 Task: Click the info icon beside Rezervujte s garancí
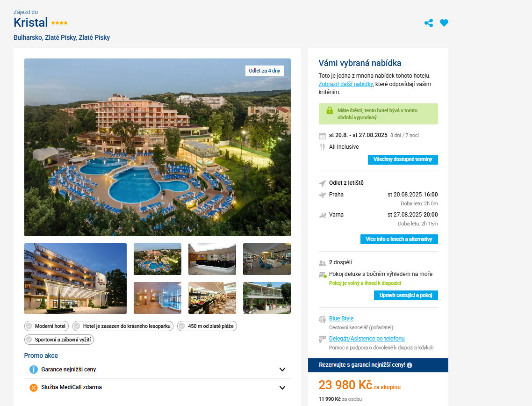[x=410, y=365]
